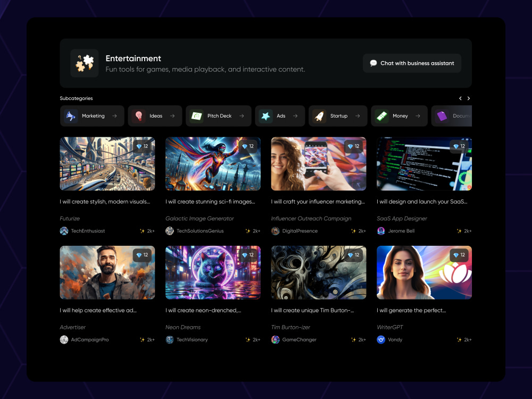Click the Jerome Bell author name
The image size is (532, 399).
coord(401,231)
